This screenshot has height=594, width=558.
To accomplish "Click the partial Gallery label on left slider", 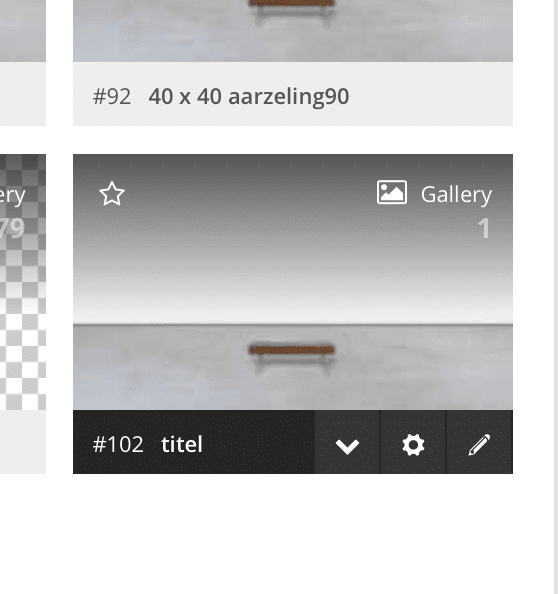I will (x=13, y=195).
